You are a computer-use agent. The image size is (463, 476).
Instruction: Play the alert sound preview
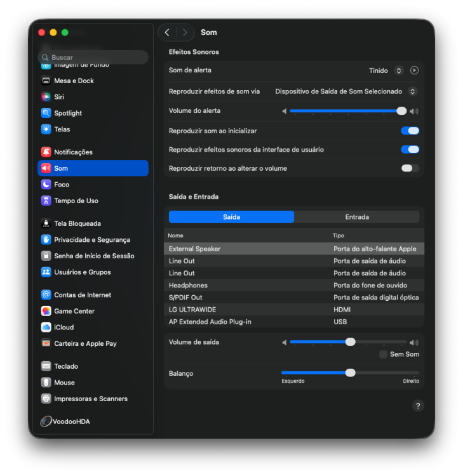[x=414, y=70]
